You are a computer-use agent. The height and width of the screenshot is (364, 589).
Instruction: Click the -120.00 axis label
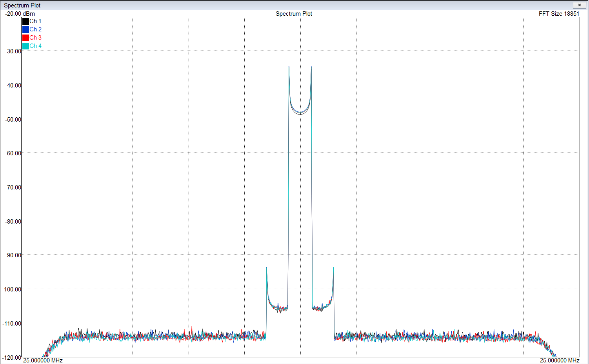pos(12,358)
